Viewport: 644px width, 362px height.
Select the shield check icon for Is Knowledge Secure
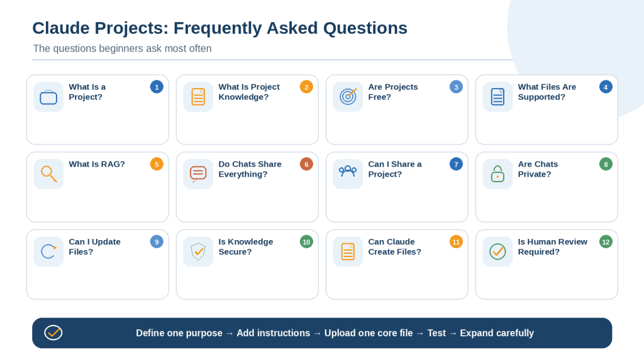click(198, 251)
